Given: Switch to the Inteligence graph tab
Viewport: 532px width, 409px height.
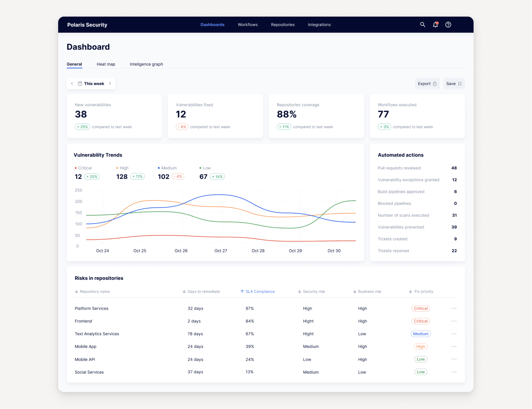Looking at the screenshot, I should 146,64.
